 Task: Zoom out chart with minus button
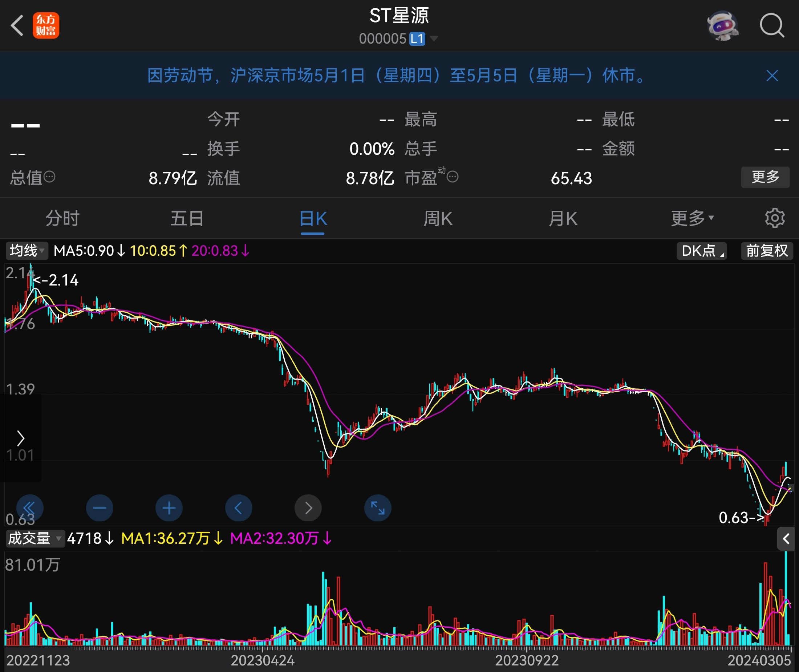(100, 508)
